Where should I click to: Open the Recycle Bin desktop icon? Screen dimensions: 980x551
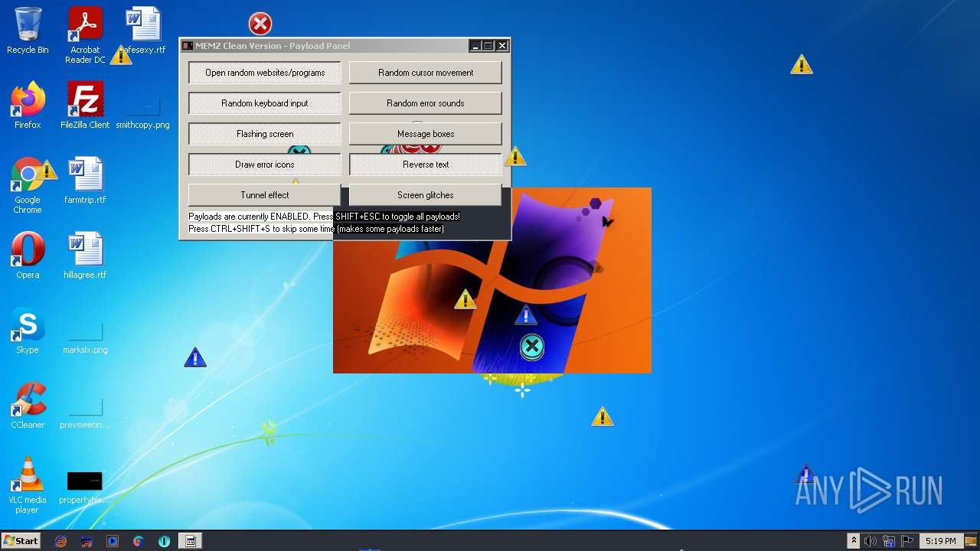(x=28, y=31)
